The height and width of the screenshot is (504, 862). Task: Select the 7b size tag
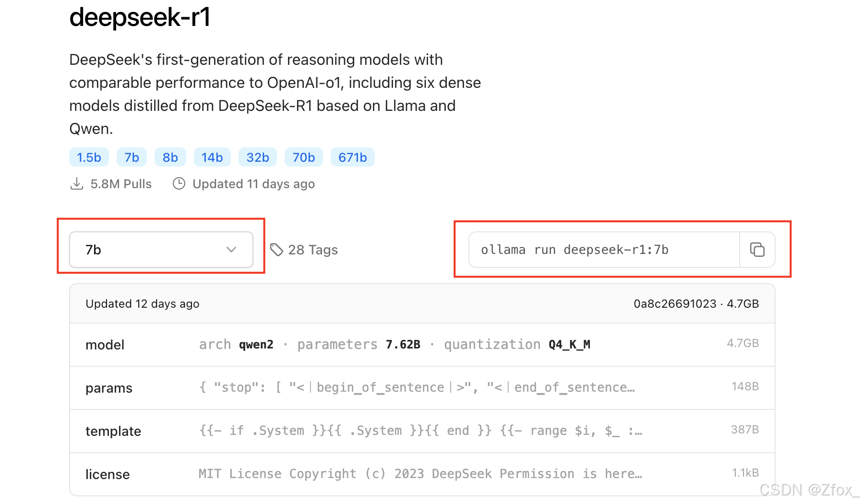point(132,157)
